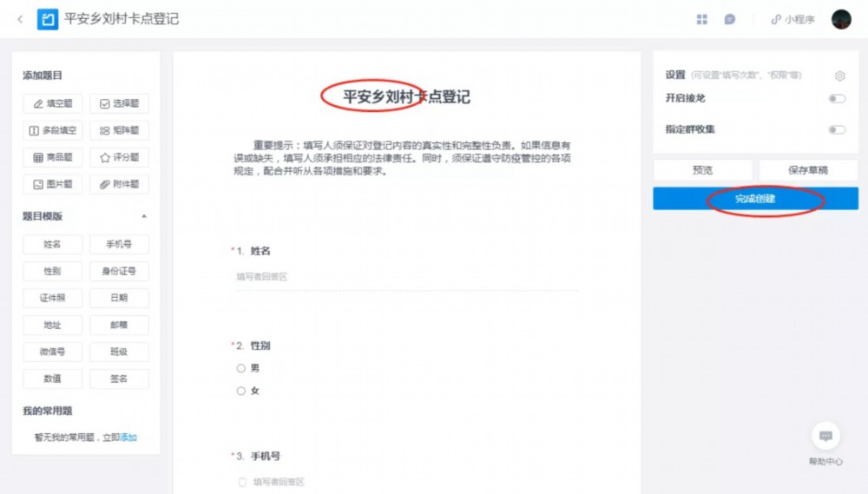This screenshot has height=494, width=868.
Task: Open the settings gear icon
Action: point(839,76)
